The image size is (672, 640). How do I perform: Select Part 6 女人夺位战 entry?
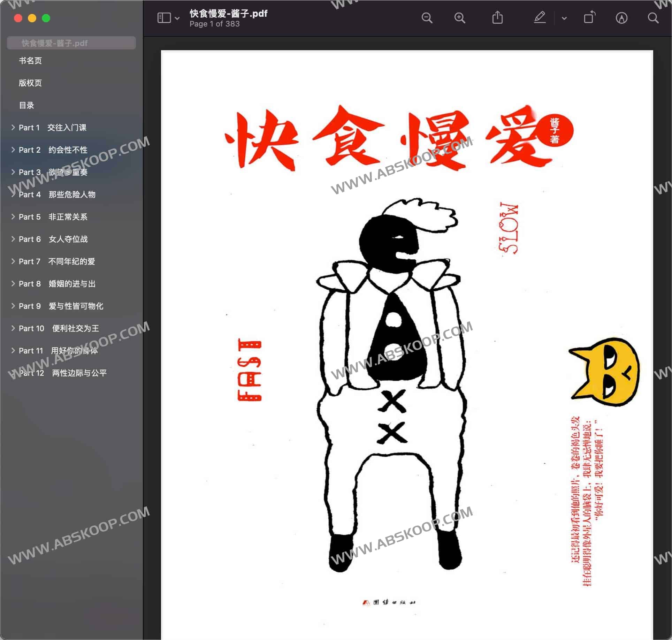coord(53,239)
